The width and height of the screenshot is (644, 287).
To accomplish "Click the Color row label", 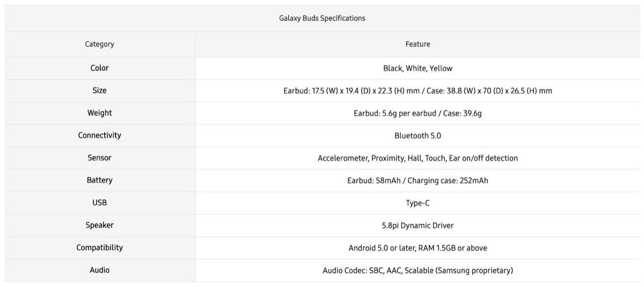I will 100,68.
